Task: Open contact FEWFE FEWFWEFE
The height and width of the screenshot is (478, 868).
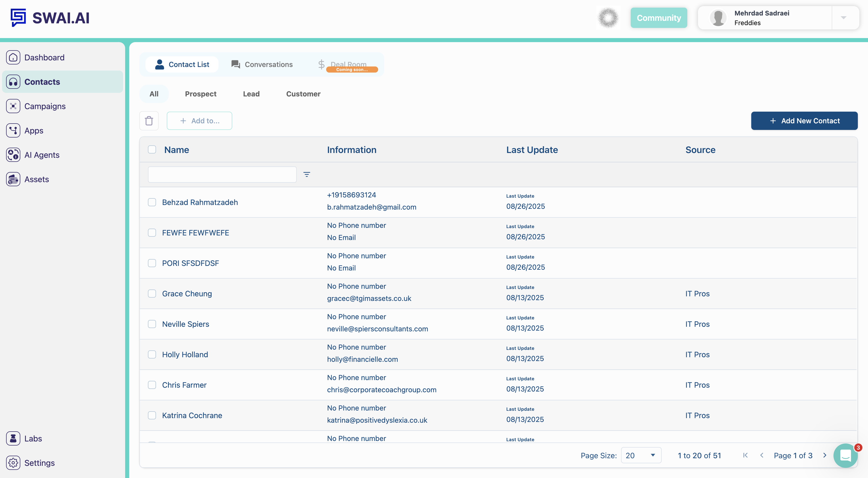Action: [195, 233]
